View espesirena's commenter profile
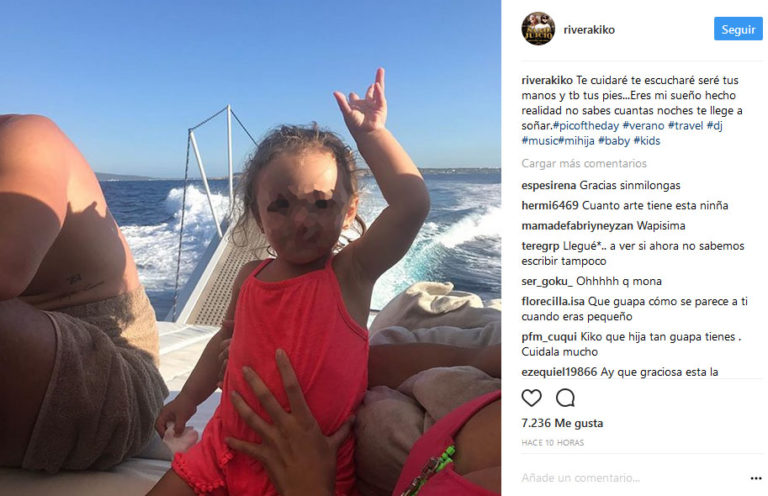 [549, 186]
